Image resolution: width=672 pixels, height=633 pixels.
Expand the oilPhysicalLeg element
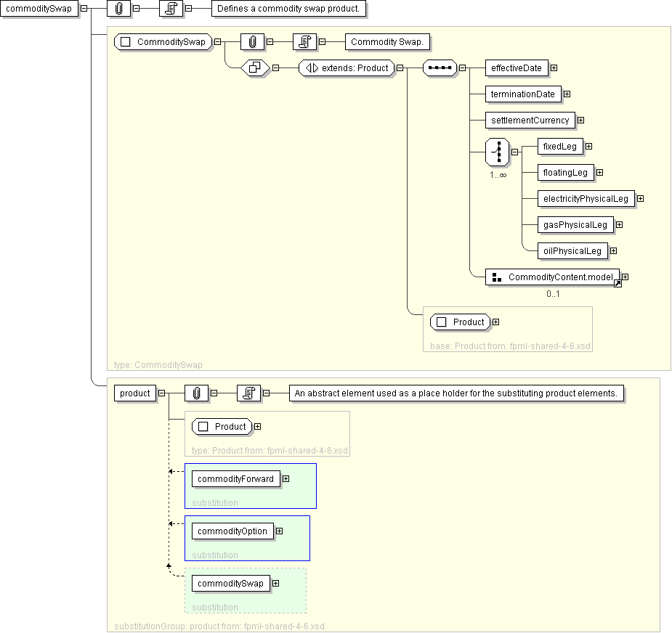[x=614, y=251]
